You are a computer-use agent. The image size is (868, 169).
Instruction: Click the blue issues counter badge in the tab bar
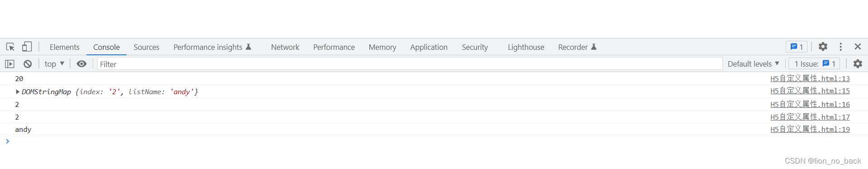(797, 47)
